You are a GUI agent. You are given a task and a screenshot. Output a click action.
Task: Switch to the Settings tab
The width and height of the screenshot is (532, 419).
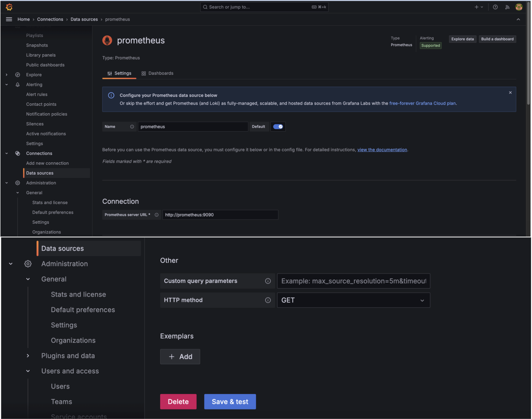click(119, 73)
